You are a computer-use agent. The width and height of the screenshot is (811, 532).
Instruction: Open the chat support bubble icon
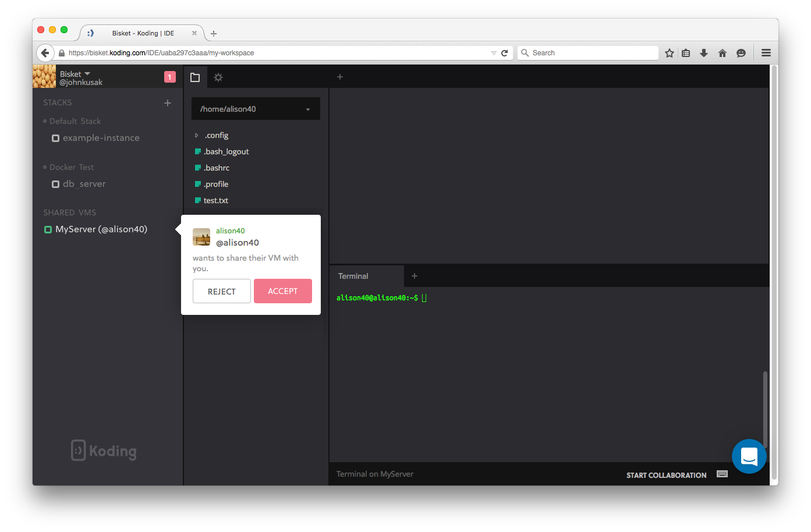pos(749,456)
